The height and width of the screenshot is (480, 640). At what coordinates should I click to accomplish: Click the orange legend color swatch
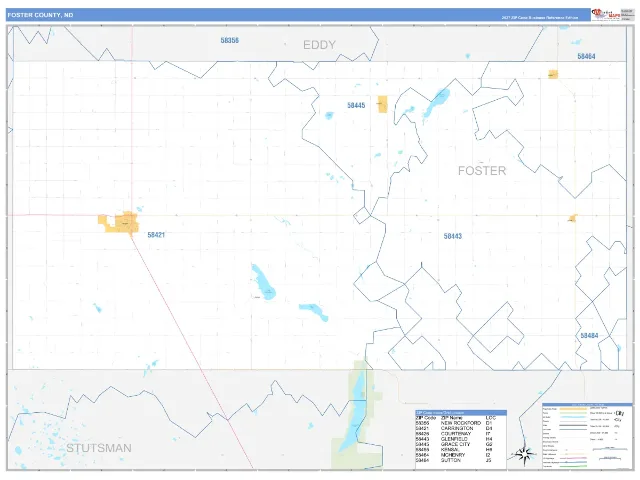coord(571,409)
